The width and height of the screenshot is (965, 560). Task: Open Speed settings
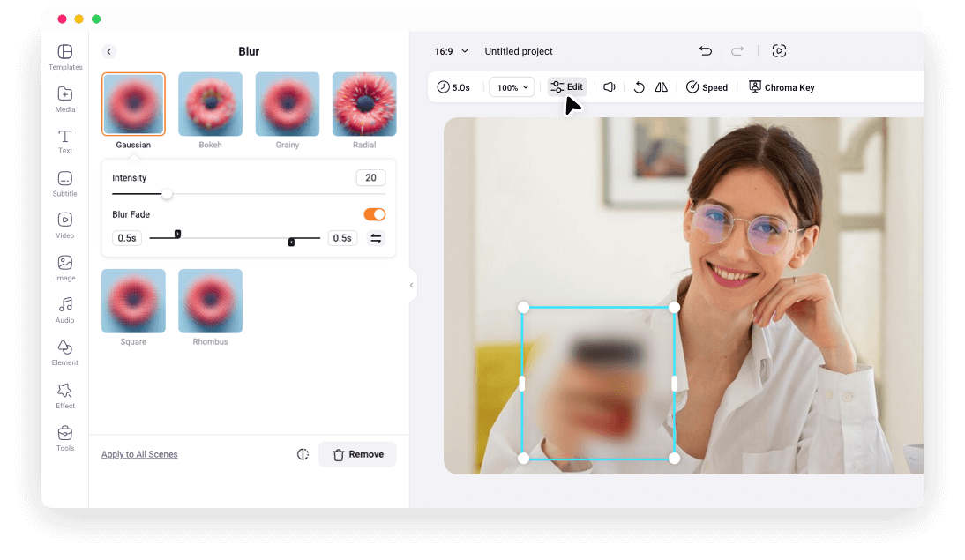point(707,87)
